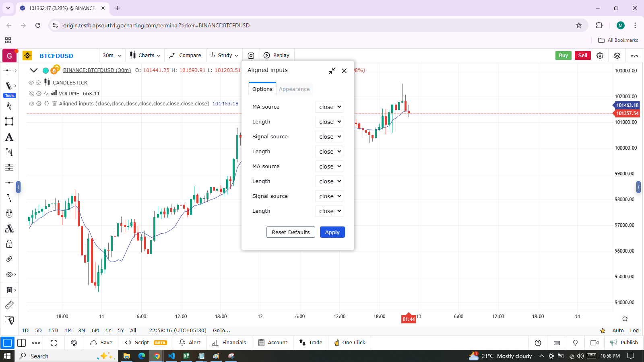Open chart settings gear icon
The width and height of the screenshot is (644, 362).
(x=600, y=56)
